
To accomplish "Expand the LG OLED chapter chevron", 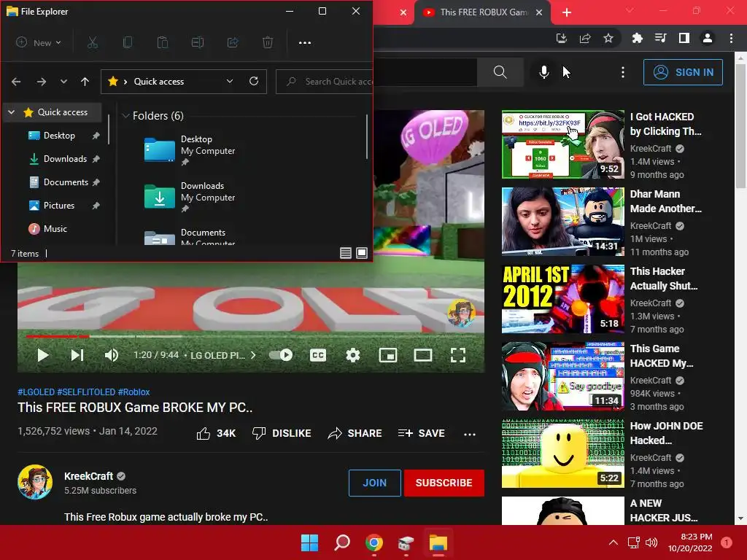I will [x=253, y=355].
